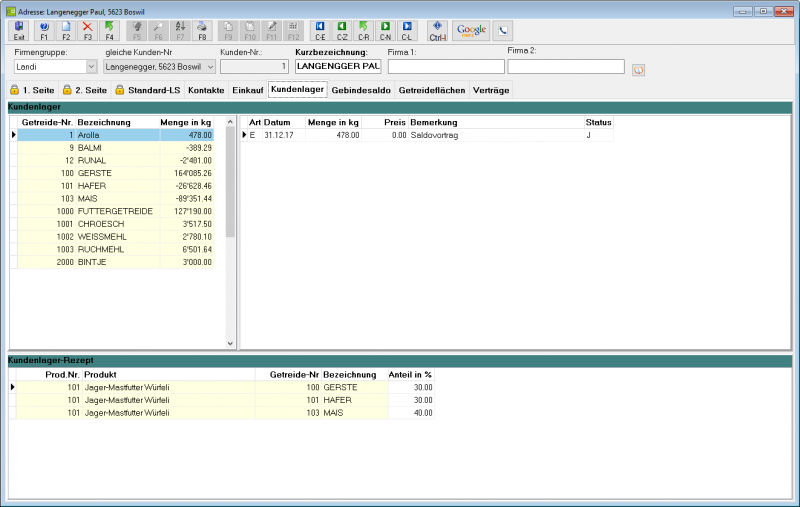Open Google Maps button
Viewport: 800px width, 507px height.
pyautogui.click(x=471, y=31)
